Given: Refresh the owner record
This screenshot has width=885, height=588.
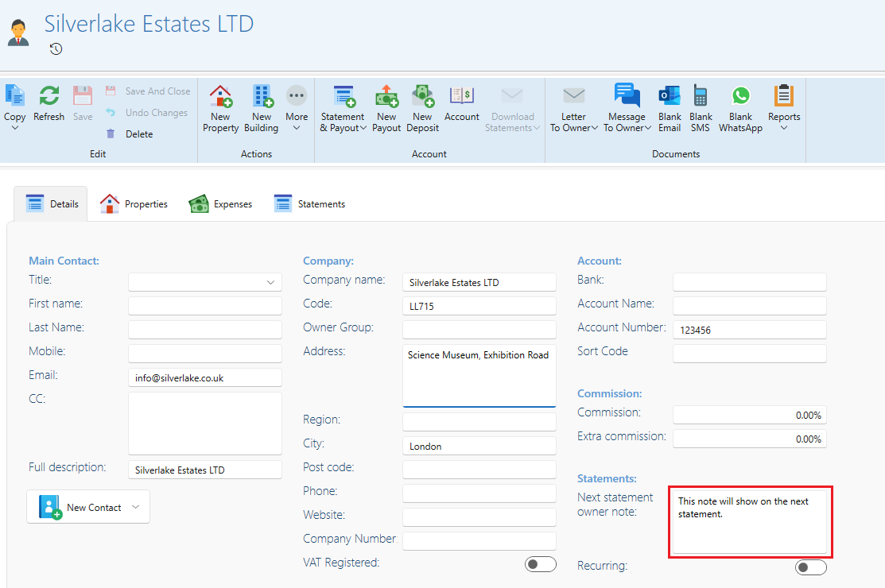Looking at the screenshot, I should tap(49, 103).
